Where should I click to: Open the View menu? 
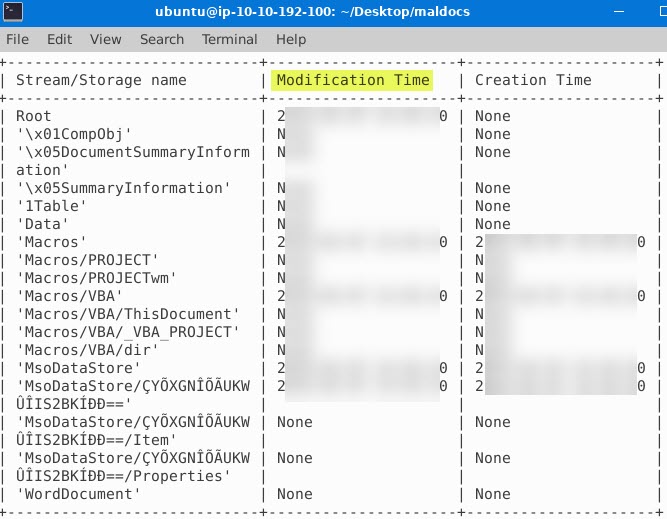point(105,39)
